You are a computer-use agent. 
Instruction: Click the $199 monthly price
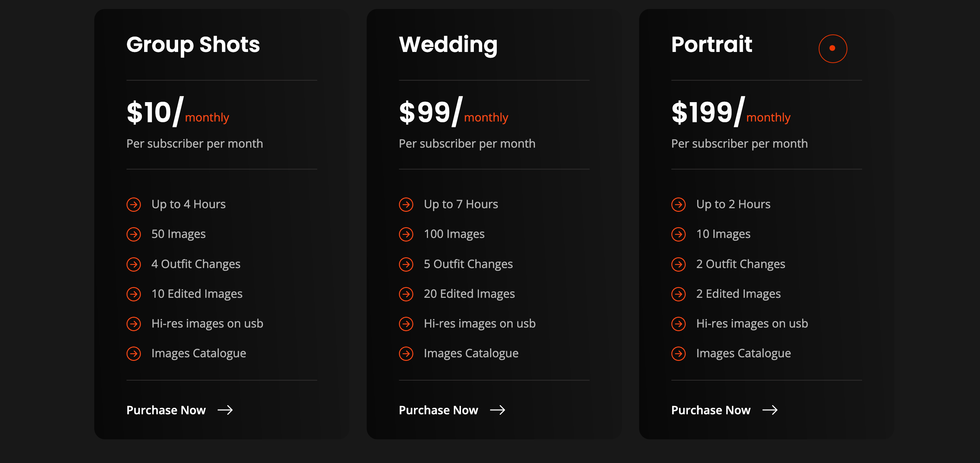(731, 113)
